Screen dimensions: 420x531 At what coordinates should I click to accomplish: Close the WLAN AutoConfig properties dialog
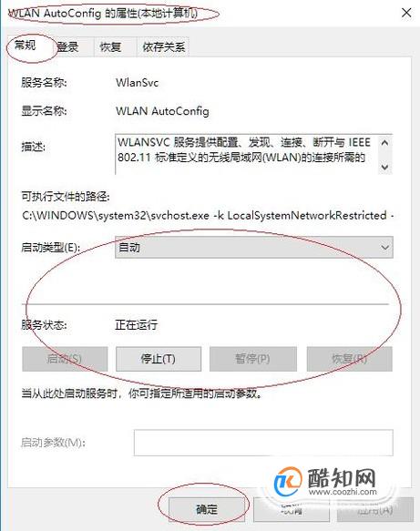(x=406, y=14)
